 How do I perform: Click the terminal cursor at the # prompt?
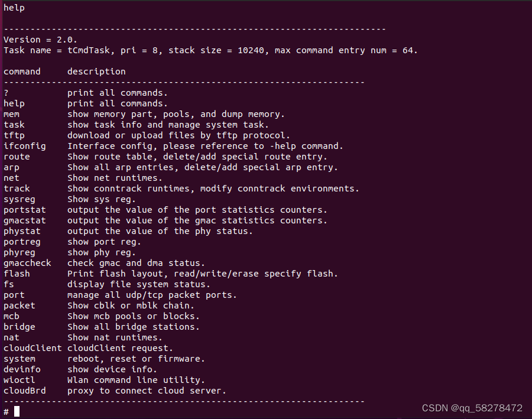pos(17,411)
